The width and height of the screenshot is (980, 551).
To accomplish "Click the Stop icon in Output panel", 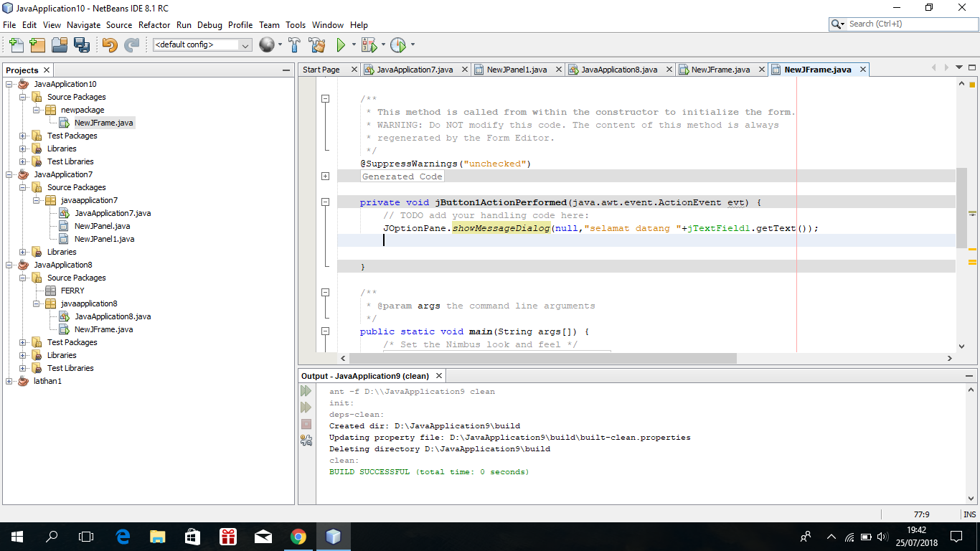I will [306, 424].
